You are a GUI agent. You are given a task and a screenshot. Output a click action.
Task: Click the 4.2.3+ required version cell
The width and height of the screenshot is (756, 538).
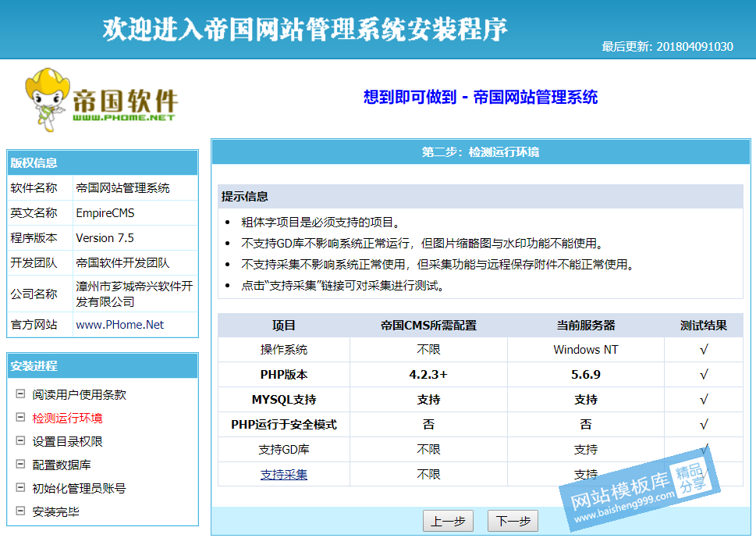click(428, 375)
